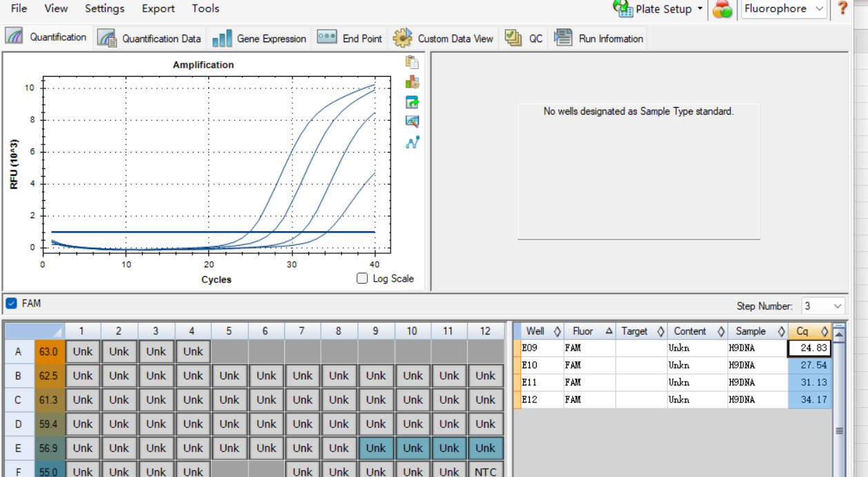
Task: Select plate column 9 header
Action: pyautogui.click(x=376, y=331)
